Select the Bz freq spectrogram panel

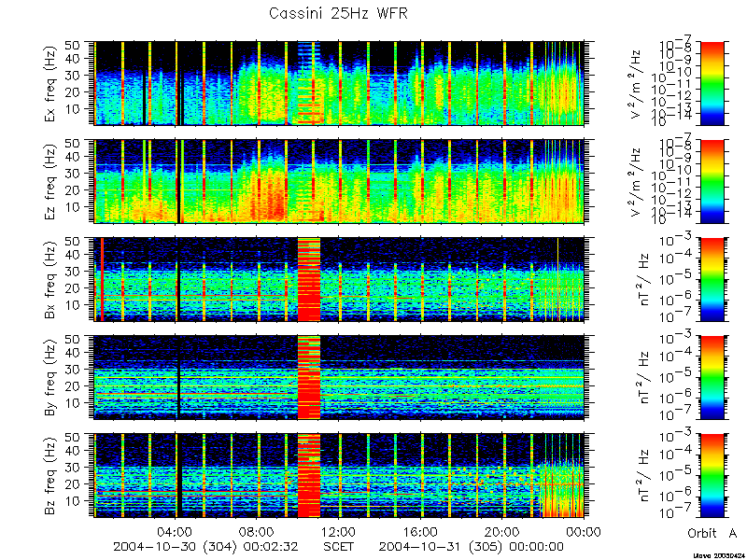[339, 476]
